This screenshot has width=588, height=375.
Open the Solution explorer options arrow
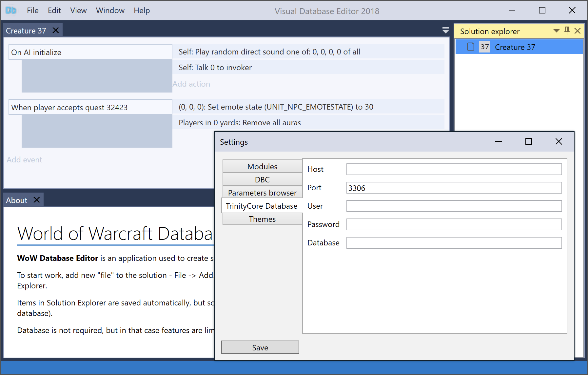[x=556, y=31]
